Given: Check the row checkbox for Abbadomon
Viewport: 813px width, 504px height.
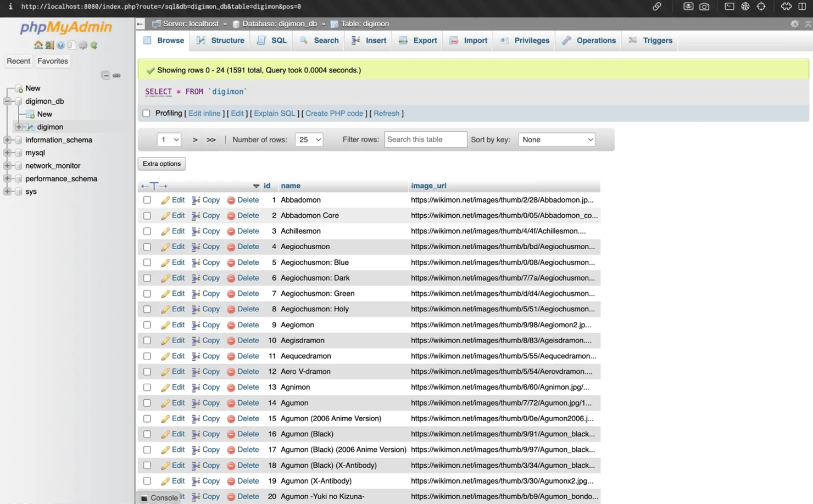Looking at the screenshot, I should tap(147, 200).
